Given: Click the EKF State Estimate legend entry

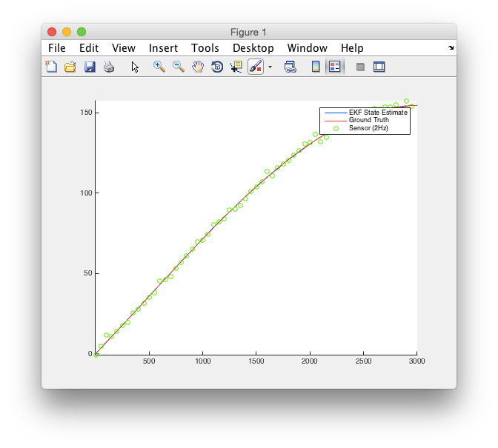Looking at the screenshot, I should tap(378, 113).
